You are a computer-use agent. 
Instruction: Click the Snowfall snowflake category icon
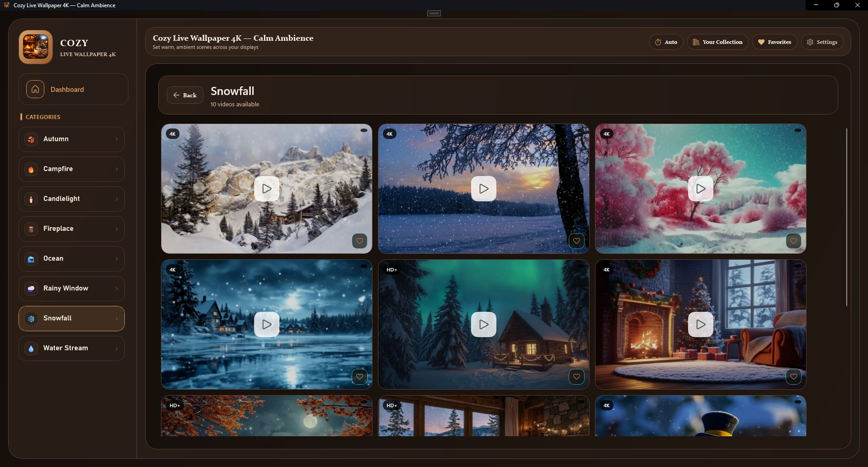pos(31,319)
